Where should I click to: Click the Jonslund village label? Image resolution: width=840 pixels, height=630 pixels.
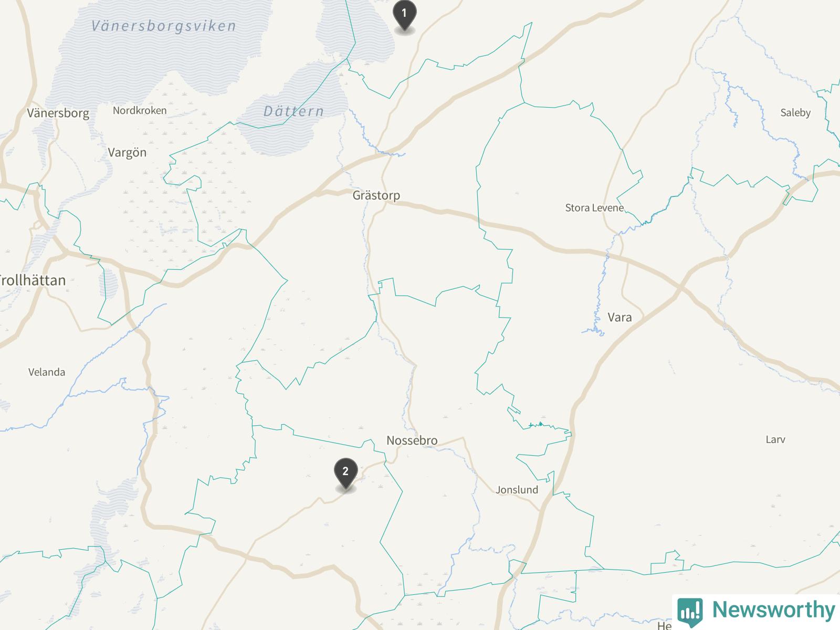click(x=517, y=490)
